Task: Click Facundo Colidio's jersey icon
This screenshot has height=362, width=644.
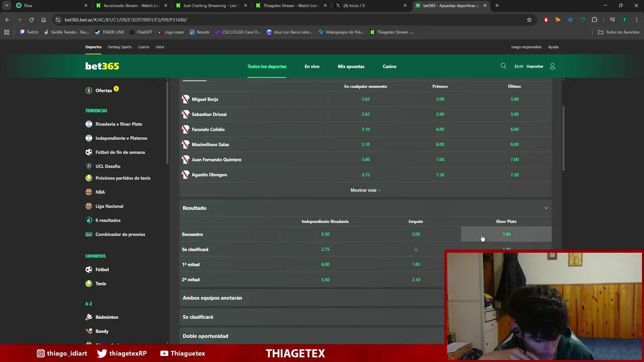Action: pos(186,129)
